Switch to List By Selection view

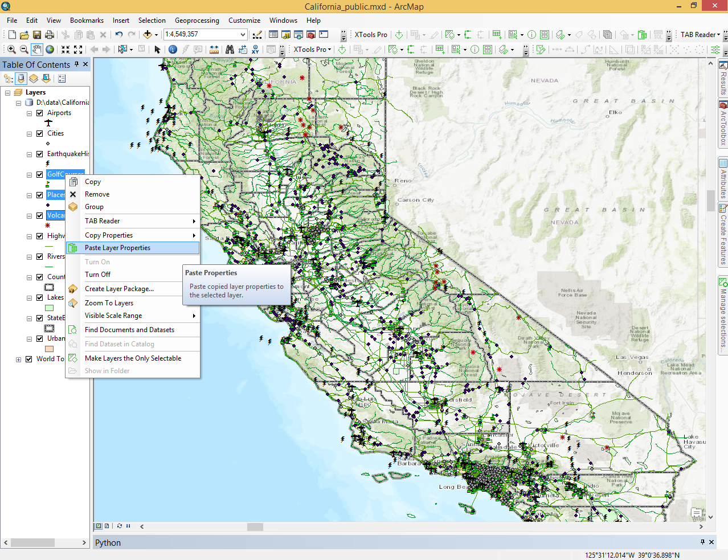point(46,79)
